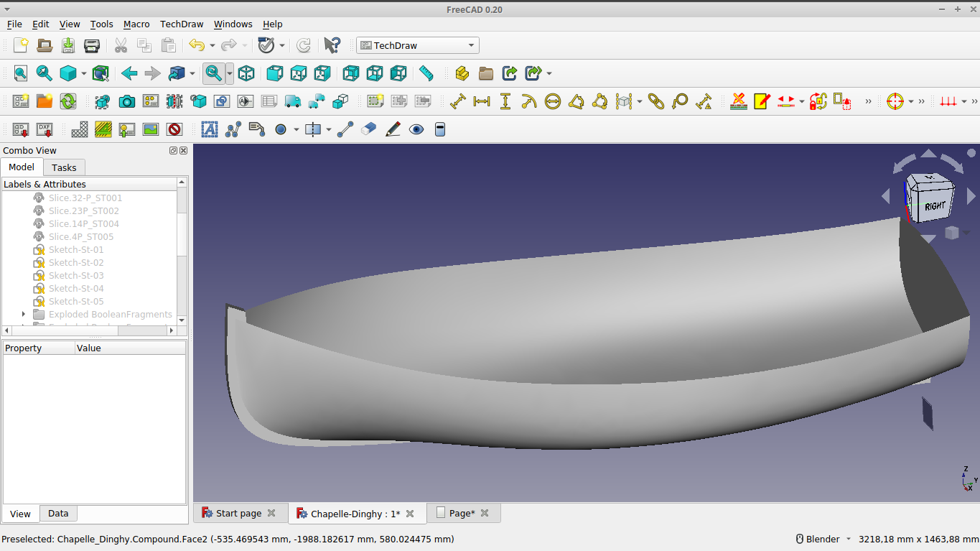This screenshot has width=980, height=551.
Task: Open the Edit menu
Action: [40, 24]
